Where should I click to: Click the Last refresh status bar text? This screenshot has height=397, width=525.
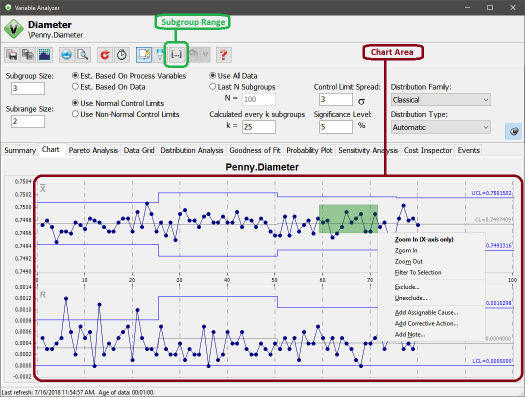[x=78, y=392]
